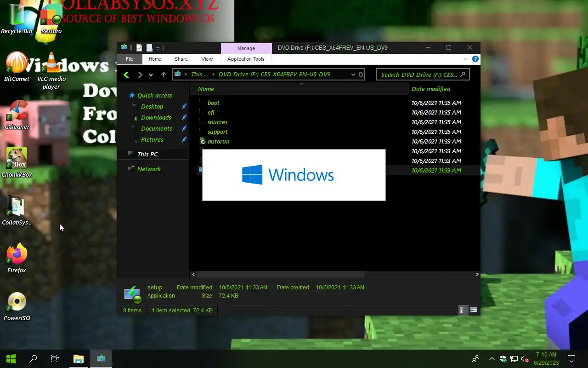Click the horizontal scrollbar left arrow
This screenshot has height=368, width=588.
(193, 274)
